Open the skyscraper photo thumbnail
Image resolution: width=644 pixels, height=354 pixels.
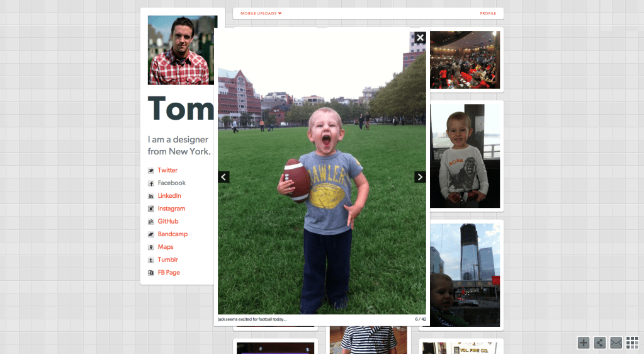pyautogui.click(x=465, y=274)
